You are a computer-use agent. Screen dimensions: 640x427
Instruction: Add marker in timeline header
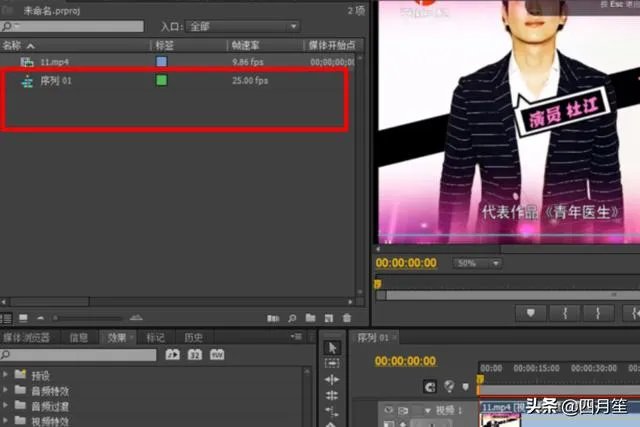tap(465, 386)
